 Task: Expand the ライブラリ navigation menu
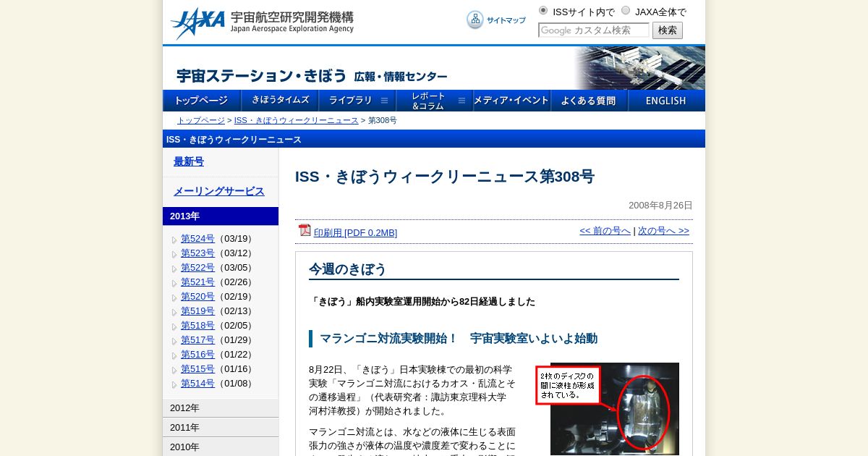pos(357,101)
